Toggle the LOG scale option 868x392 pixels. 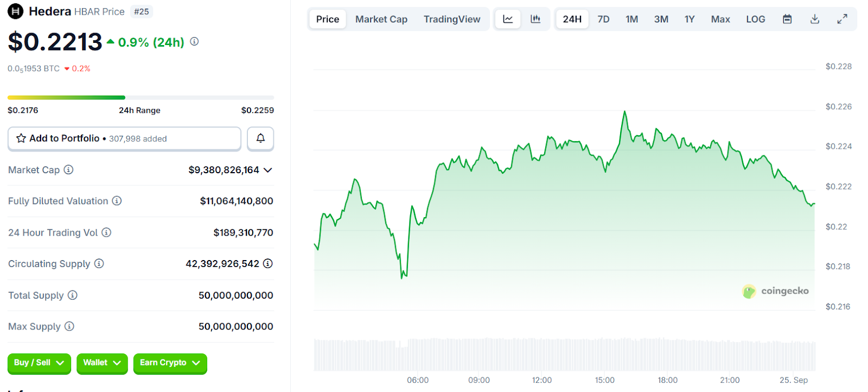point(755,19)
